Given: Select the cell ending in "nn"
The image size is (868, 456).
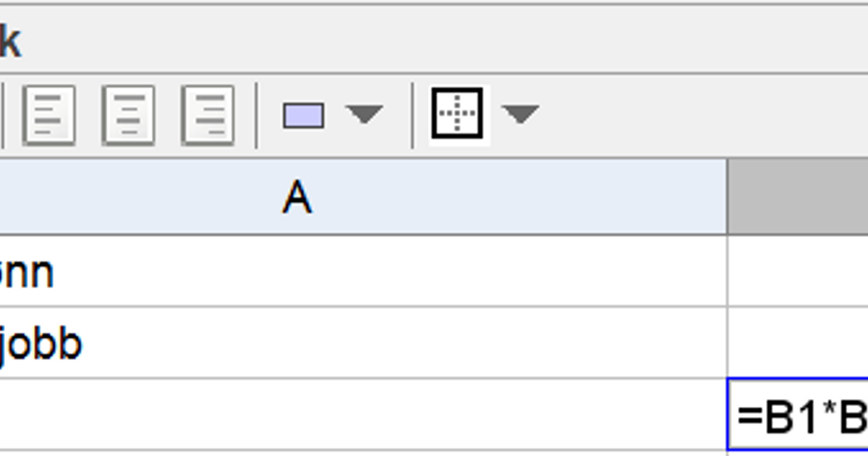Looking at the screenshot, I should tap(362, 271).
